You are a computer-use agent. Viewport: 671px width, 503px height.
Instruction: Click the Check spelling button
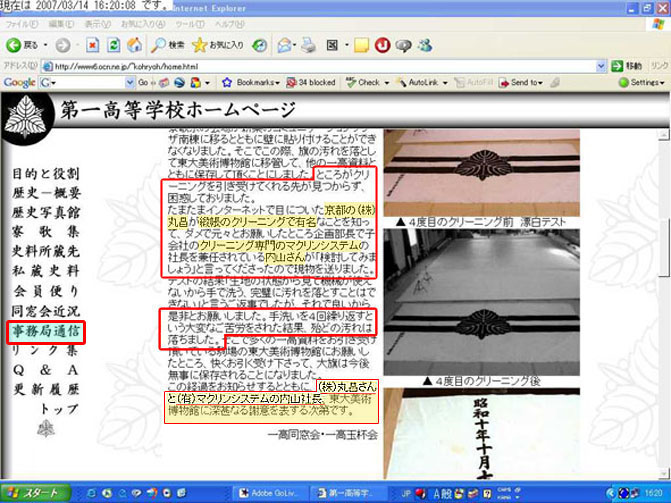tap(363, 83)
